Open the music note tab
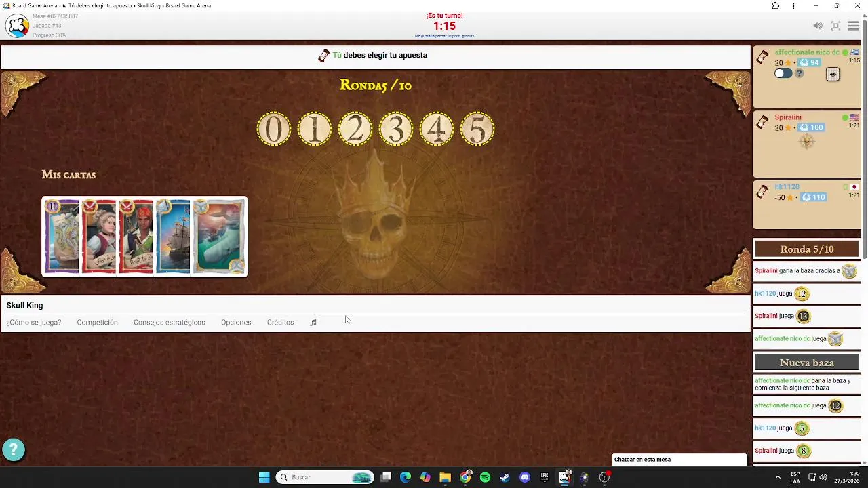This screenshot has height=488, width=868. (313, 323)
